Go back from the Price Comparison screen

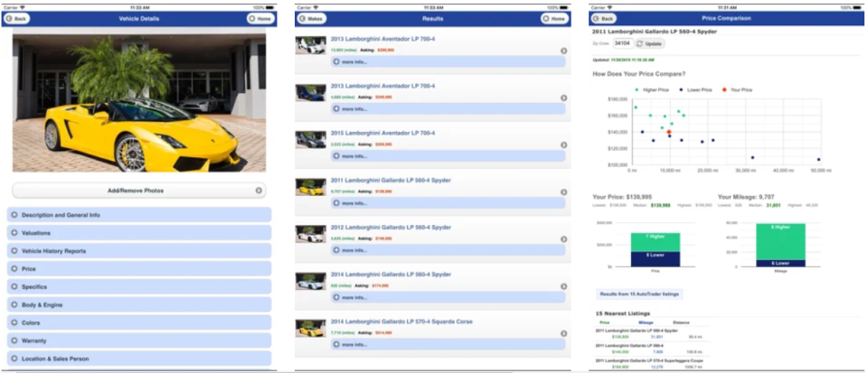[x=604, y=19]
